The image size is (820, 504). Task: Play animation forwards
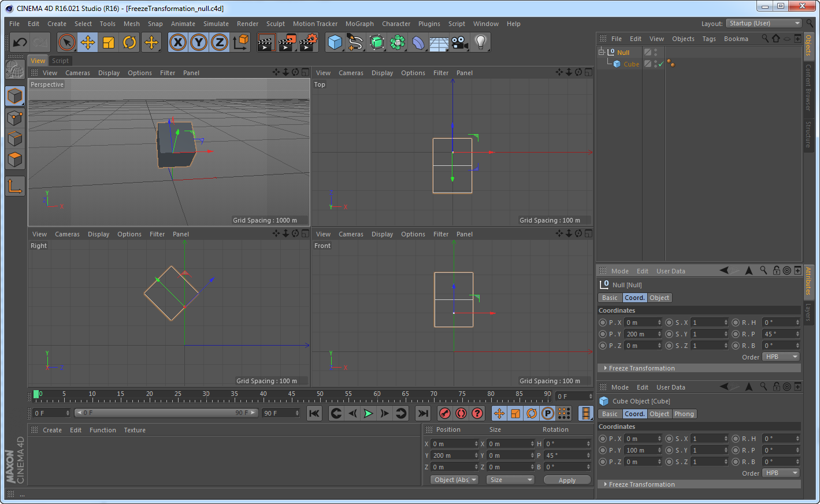(x=368, y=413)
